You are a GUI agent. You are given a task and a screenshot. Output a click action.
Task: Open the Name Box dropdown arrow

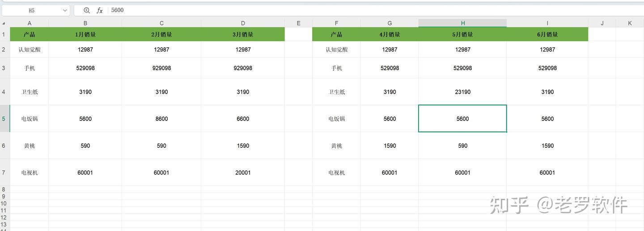65,10
